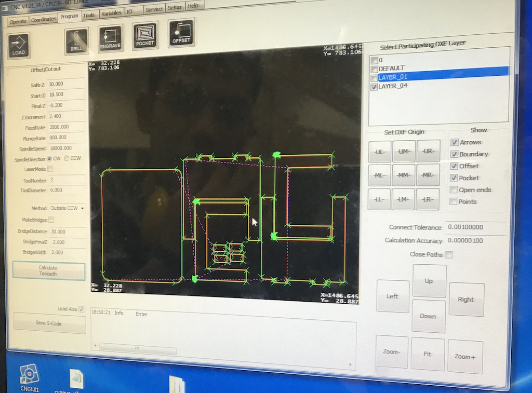Enable the Points checkbox

coord(453,201)
